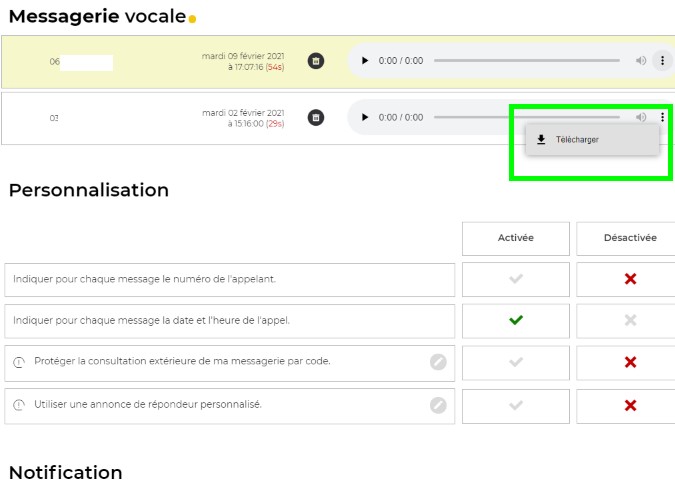Click the caller number starting with 03
675x489 pixels.
[x=54, y=118]
